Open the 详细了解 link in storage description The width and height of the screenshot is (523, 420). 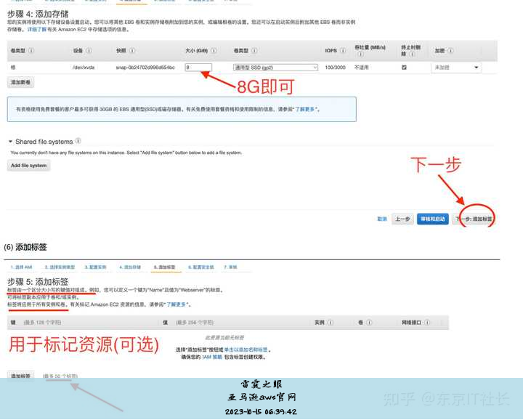pos(37,29)
